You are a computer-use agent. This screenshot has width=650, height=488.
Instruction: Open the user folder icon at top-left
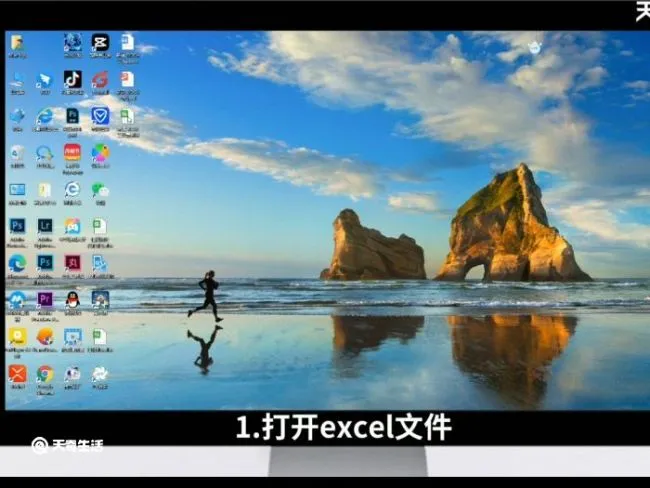pos(17,42)
